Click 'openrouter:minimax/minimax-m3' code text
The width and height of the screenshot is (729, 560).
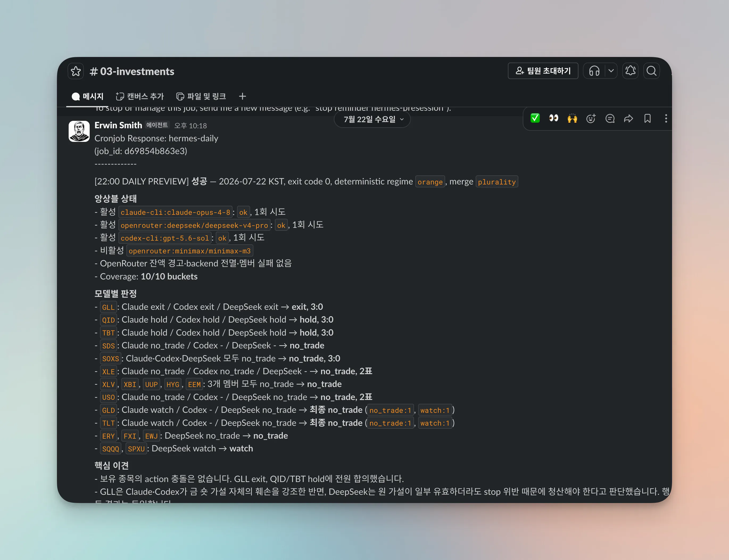tap(190, 251)
